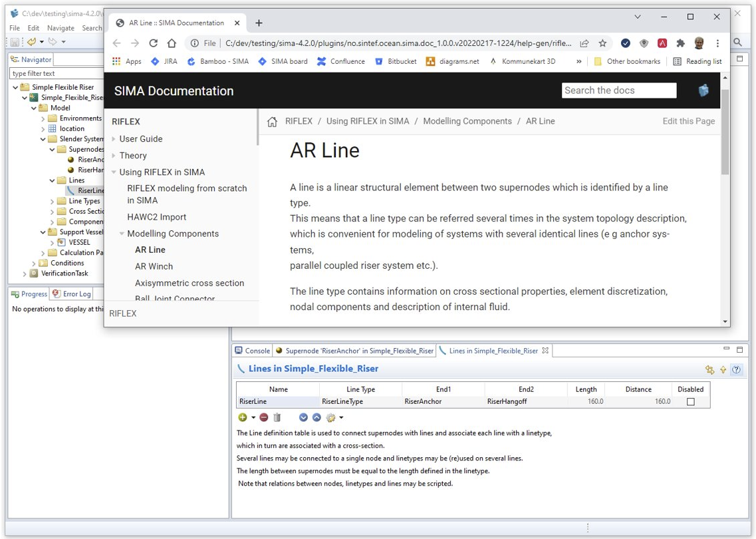Expand the Line Types folder
Viewport: 756px width, 539px height.
click(x=53, y=201)
